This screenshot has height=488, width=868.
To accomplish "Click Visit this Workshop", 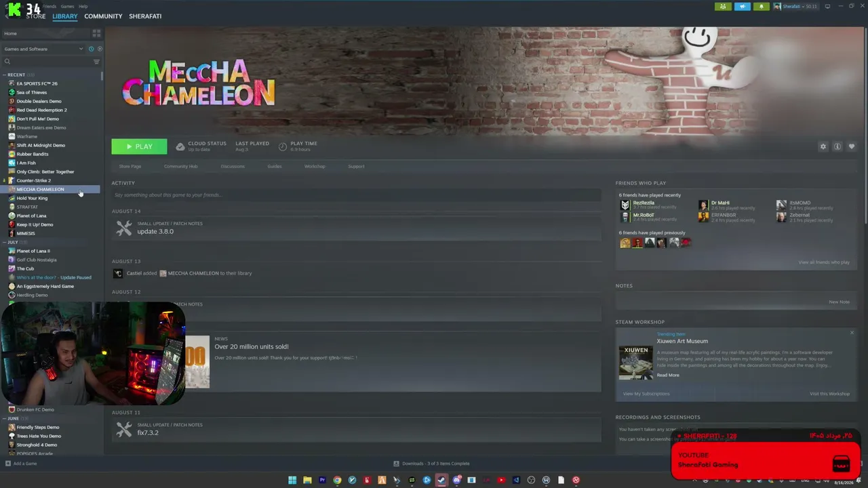I will (x=829, y=394).
